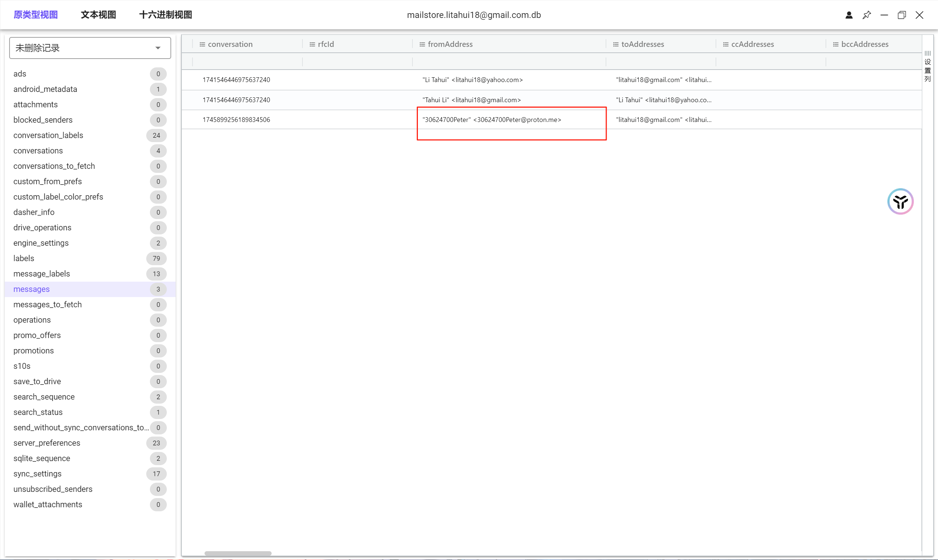
Task: Click the user account icon
Action: (849, 15)
